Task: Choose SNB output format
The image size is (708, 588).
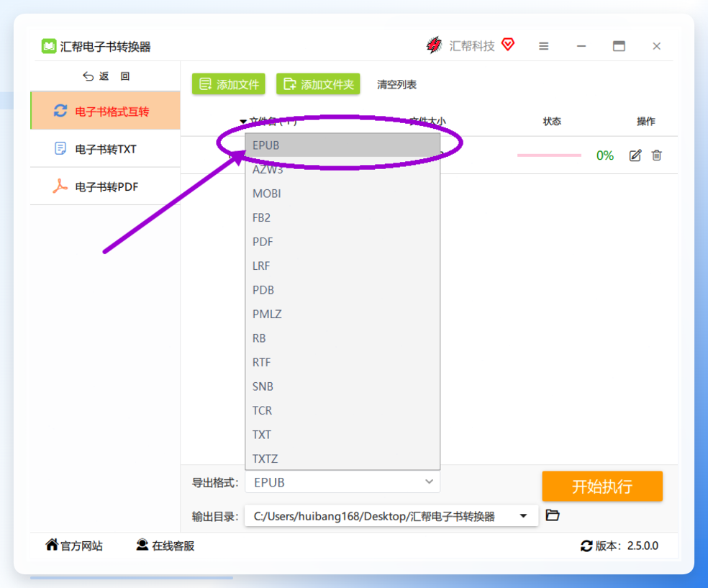Action: click(342, 386)
